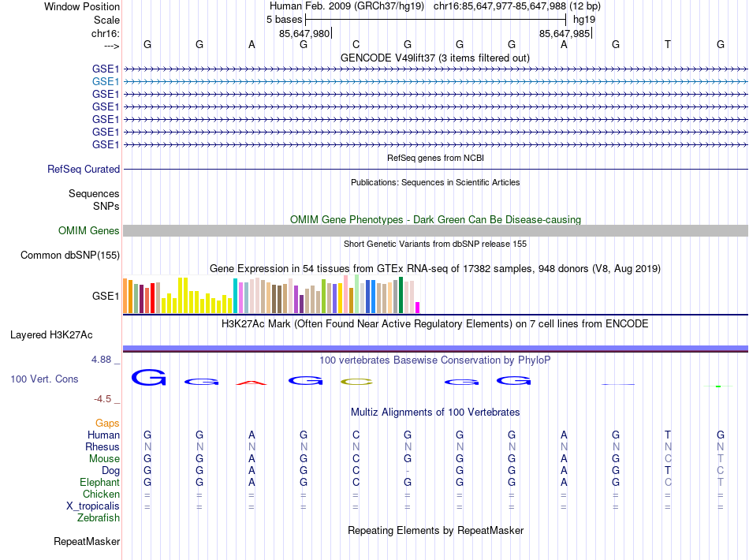Open the 100 Vert. Cons track label

(44, 379)
